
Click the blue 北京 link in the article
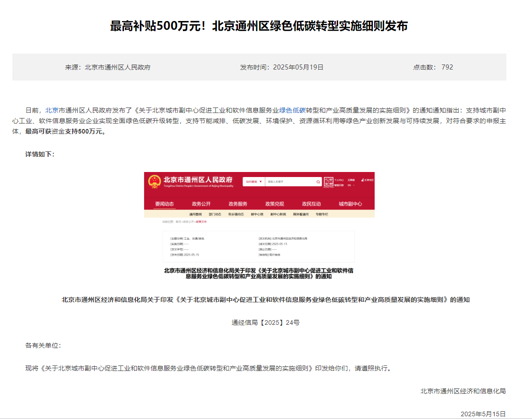tap(52, 110)
